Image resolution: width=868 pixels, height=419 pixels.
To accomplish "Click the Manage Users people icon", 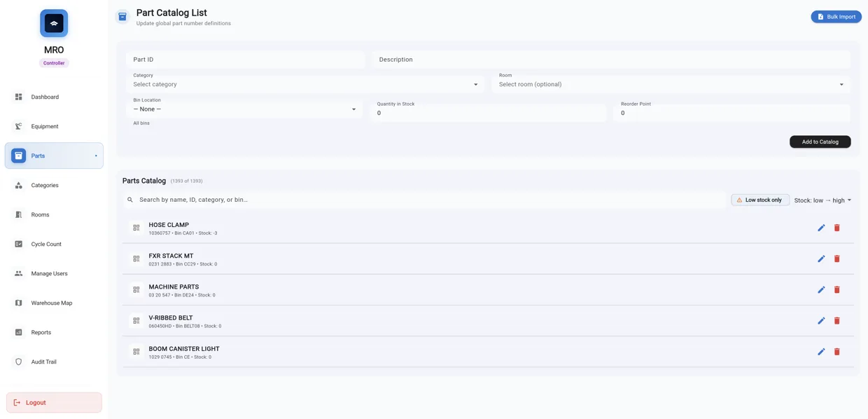I will point(19,273).
